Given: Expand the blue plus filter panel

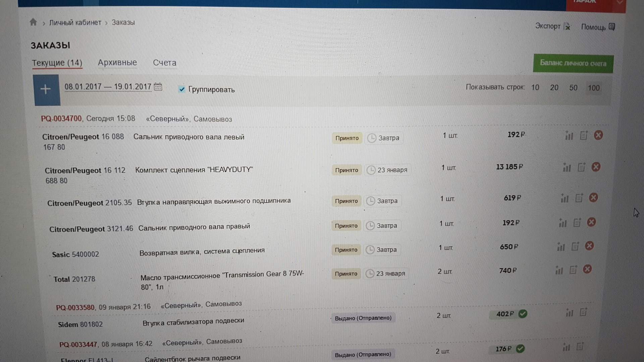Looking at the screenshot, I should (46, 89).
